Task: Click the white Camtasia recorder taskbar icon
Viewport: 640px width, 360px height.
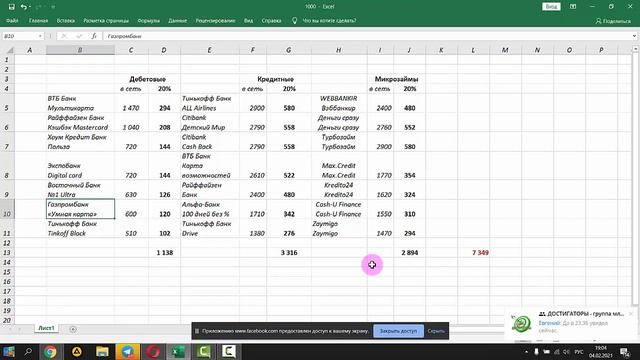Action: coord(229,351)
